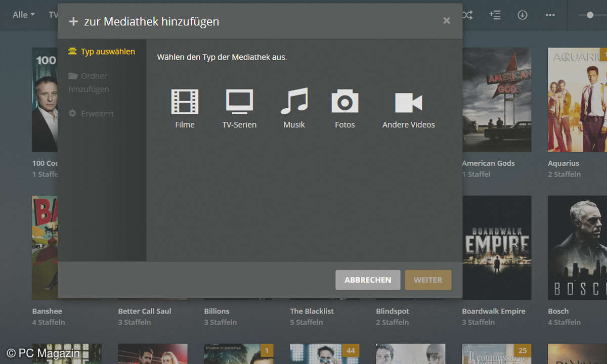Open the three-dots more menu
Image resolution: width=607 pixels, height=364 pixels.
tap(550, 15)
